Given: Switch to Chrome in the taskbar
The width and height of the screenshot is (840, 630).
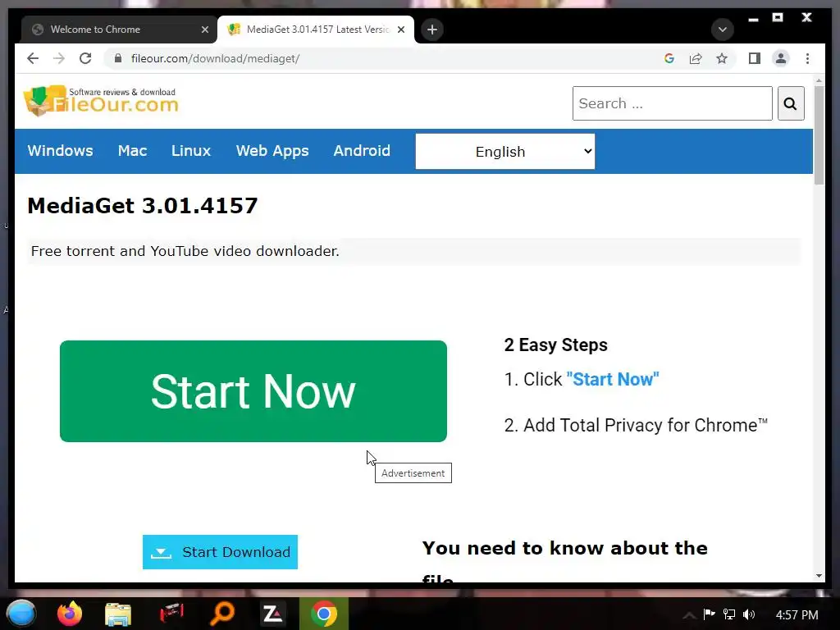Looking at the screenshot, I should (323, 614).
